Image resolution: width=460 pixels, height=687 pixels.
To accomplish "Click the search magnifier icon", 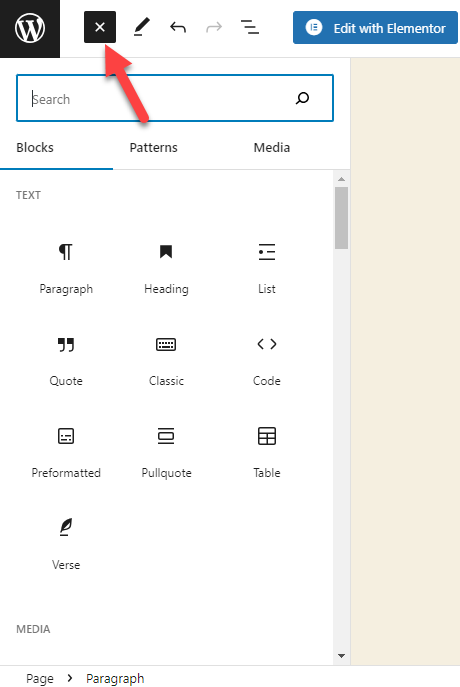I will click(302, 98).
